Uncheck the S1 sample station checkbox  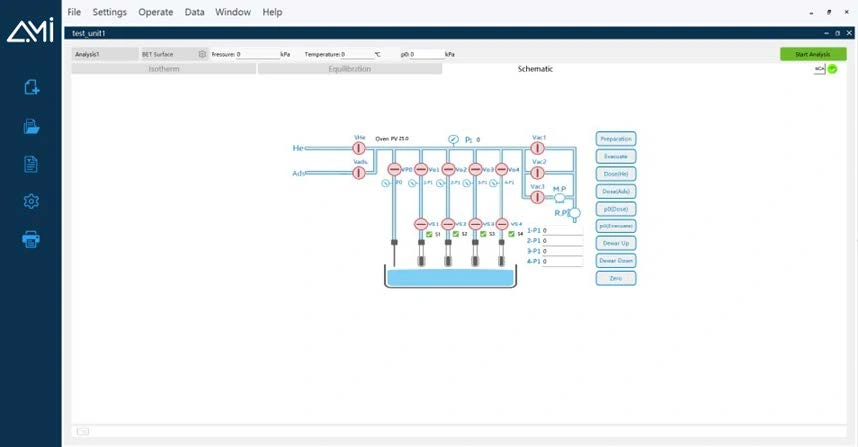pos(429,234)
